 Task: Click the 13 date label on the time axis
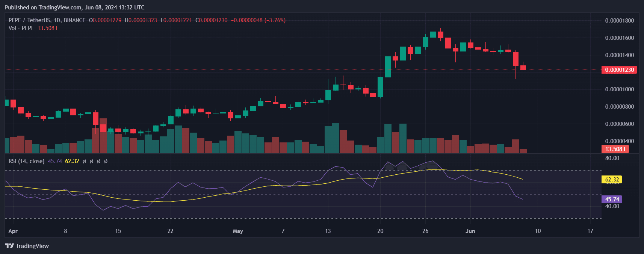(x=328, y=231)
